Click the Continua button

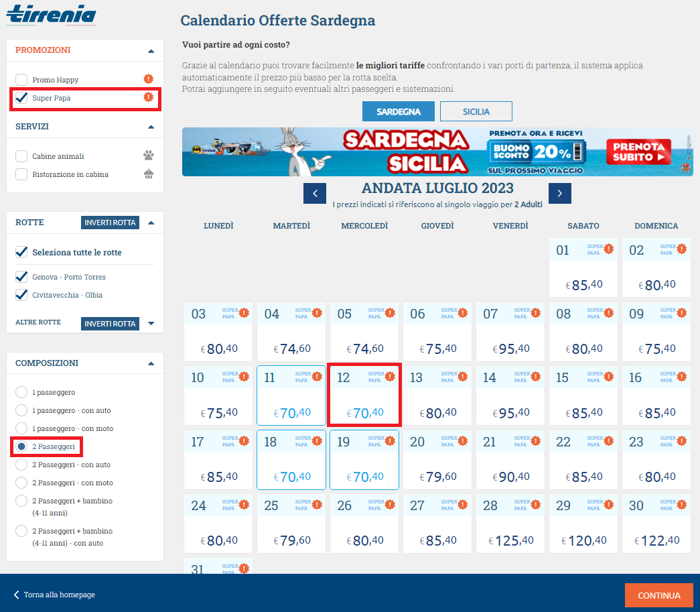pos(659,595)
